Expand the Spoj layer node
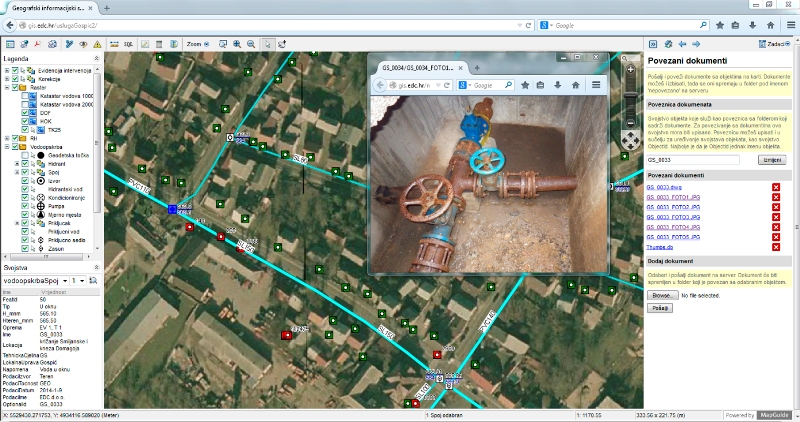The width and height of the screenshot is (800, 422). tap(16, 172)
